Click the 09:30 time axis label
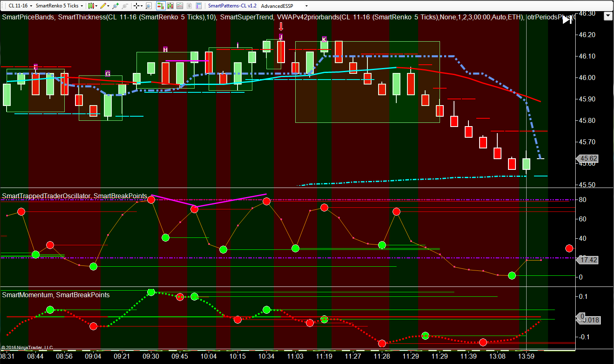614x364 pixels. click(151, 356)
